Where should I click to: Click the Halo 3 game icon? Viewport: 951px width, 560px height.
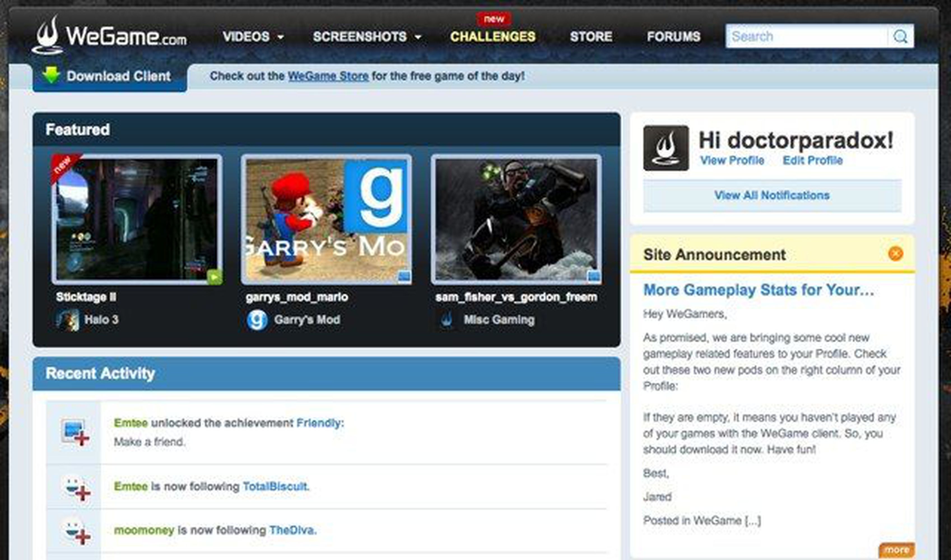pyautogui.click(x=68, y=320)
